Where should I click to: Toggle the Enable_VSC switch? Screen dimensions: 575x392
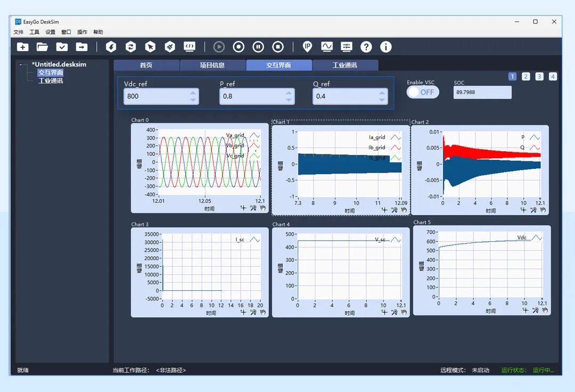click(x=423, y=92)
